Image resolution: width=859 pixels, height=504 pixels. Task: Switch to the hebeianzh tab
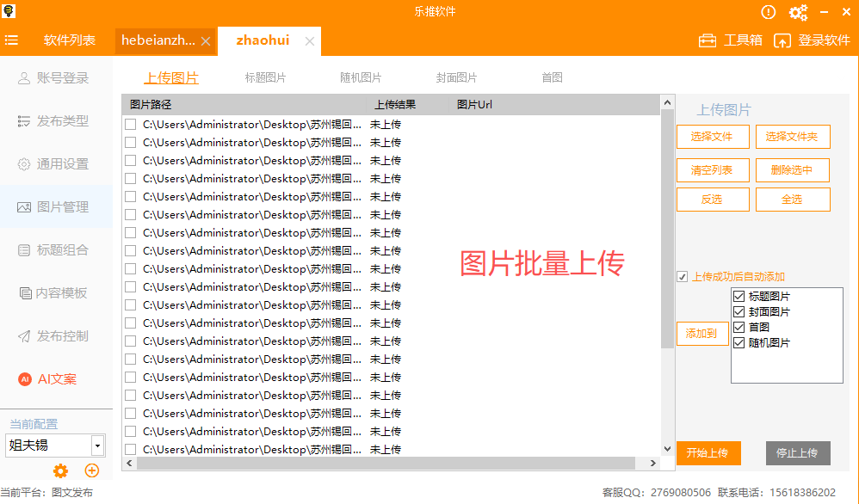click(x=159, y=40)
